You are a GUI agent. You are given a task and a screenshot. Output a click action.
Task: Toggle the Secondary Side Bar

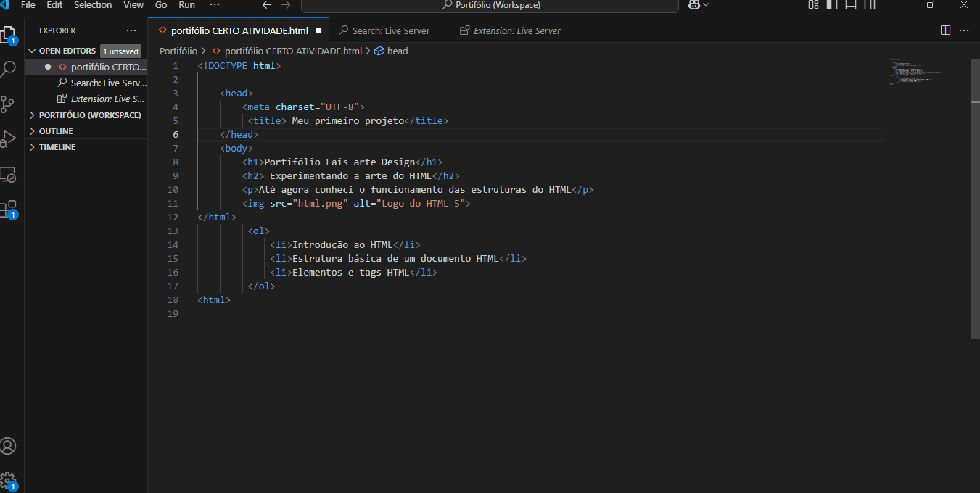(870, 5)
